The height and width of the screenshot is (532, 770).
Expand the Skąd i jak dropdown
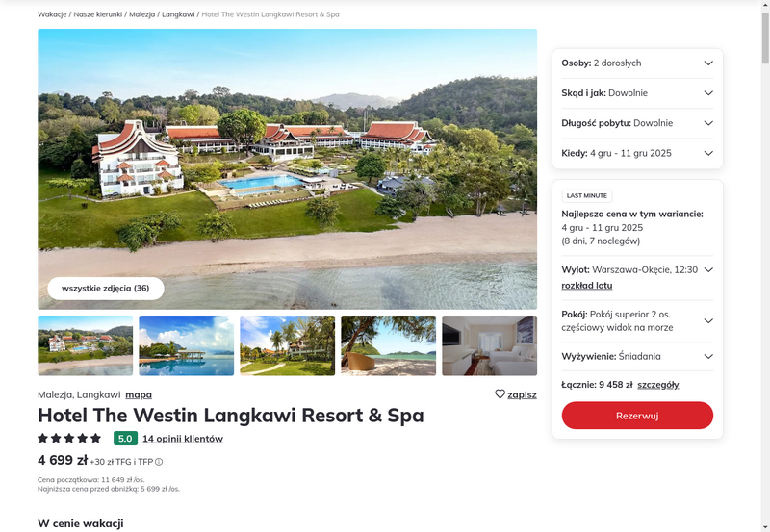(x=637, y=93)
